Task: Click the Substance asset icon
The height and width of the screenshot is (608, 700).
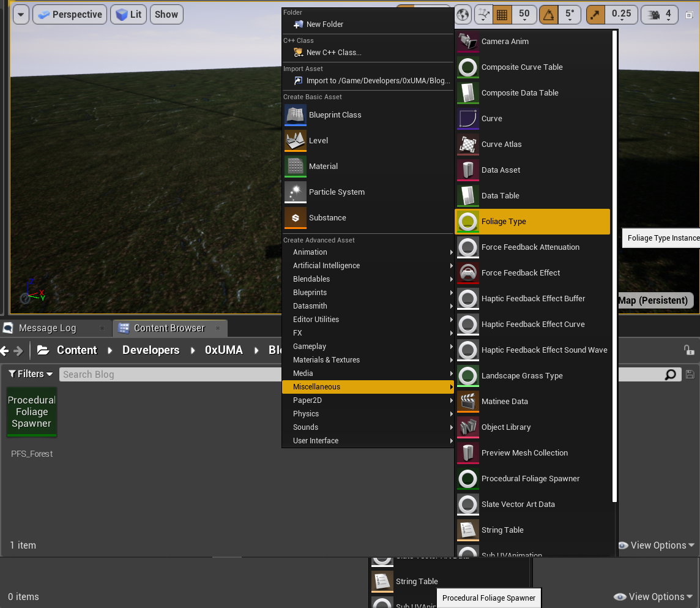Action: (x=296, y=218)
